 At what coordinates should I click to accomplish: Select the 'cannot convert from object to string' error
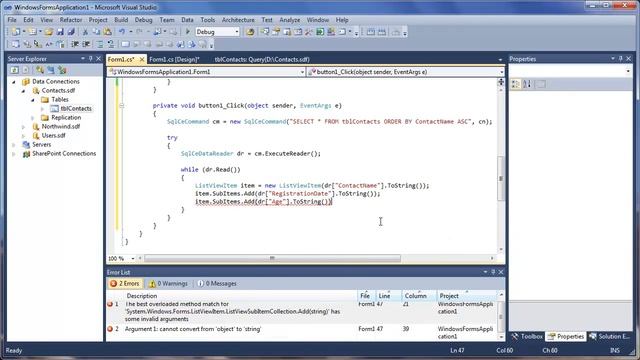click(302, 333)
